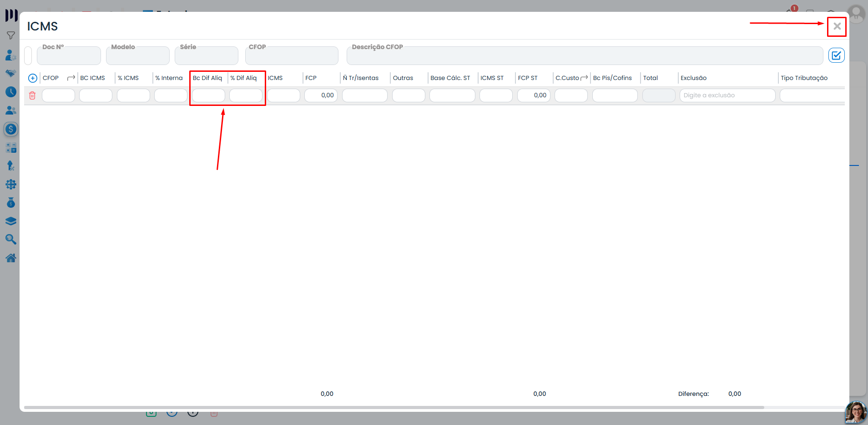This screenshot has width=868, height=425.
Task: Click the small box left of Doc Nº
Action: (x=28, y=55)
